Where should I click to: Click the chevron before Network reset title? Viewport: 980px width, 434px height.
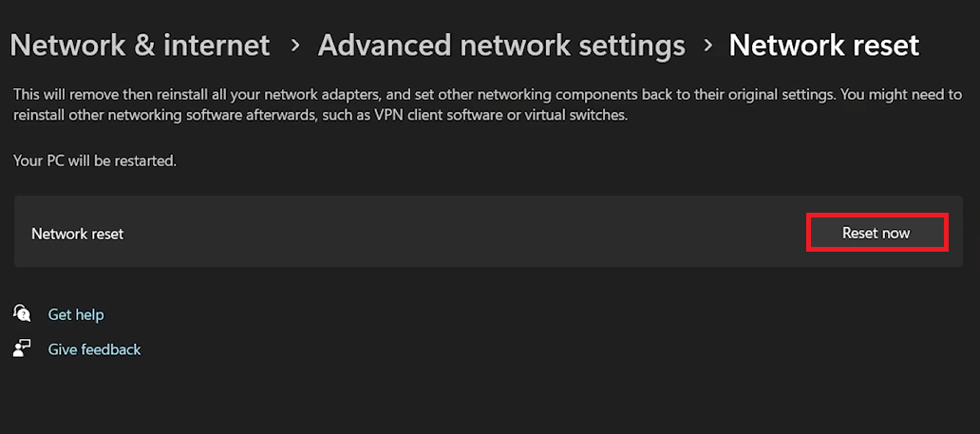pos(707,45)
